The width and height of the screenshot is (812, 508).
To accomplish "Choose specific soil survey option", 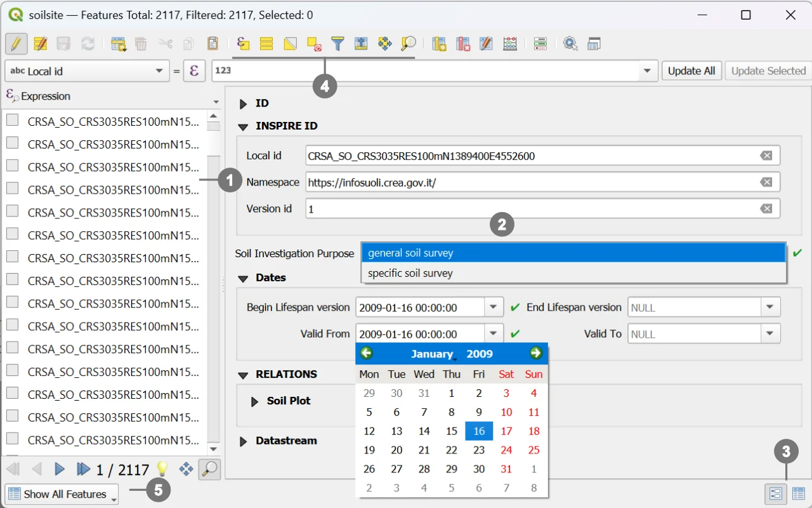I will click(410, 273).
